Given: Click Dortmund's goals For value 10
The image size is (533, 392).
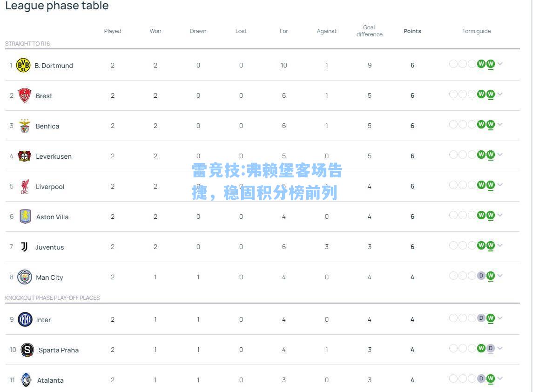Looking at the screenshot, I should 284,65.
